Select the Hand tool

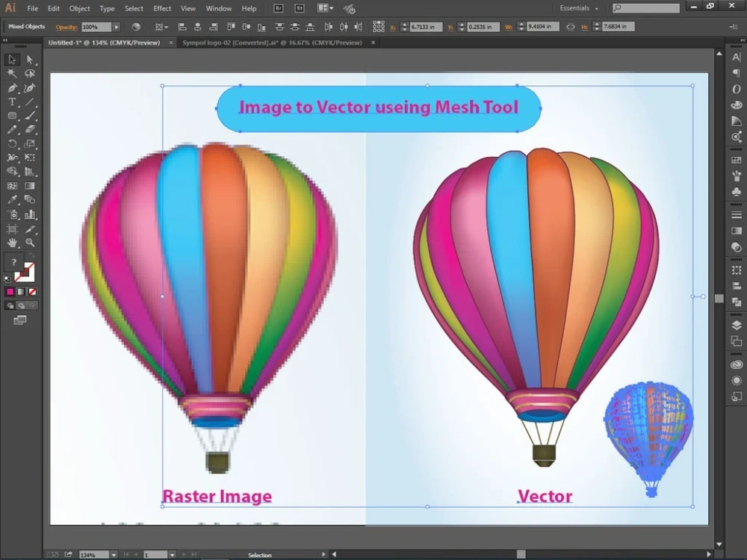click(12, 243)
